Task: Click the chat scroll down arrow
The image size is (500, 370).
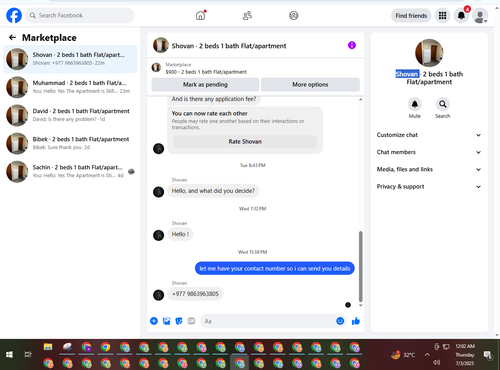Action: point(360,305)
